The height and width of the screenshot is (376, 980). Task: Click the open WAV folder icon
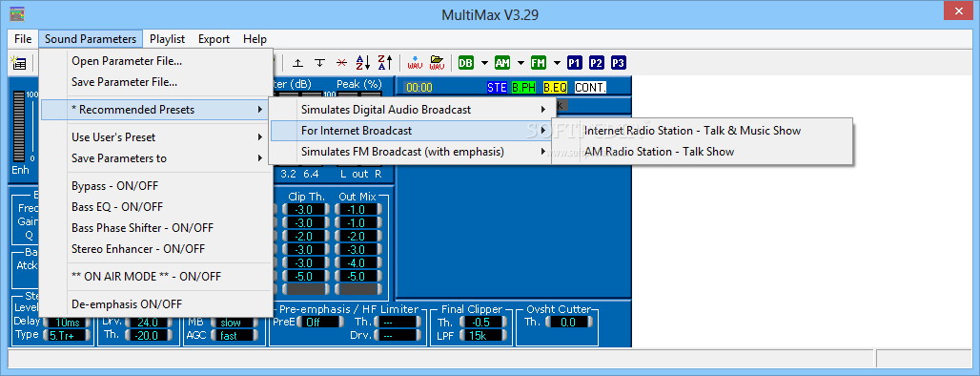click(x=437, y=63)
